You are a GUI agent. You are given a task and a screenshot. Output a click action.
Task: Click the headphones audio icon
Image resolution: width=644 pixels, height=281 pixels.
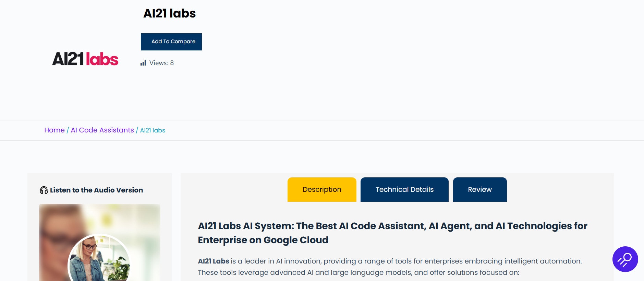44,190
